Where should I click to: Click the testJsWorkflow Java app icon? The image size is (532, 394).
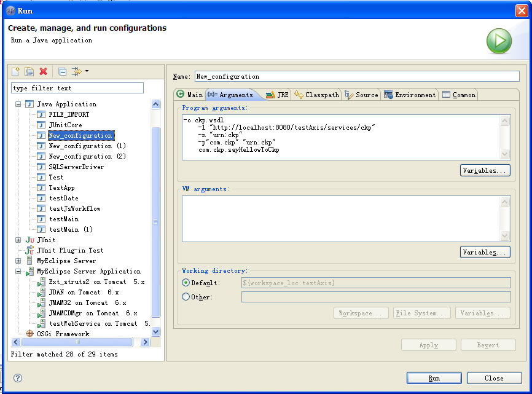tap(41, 209)
